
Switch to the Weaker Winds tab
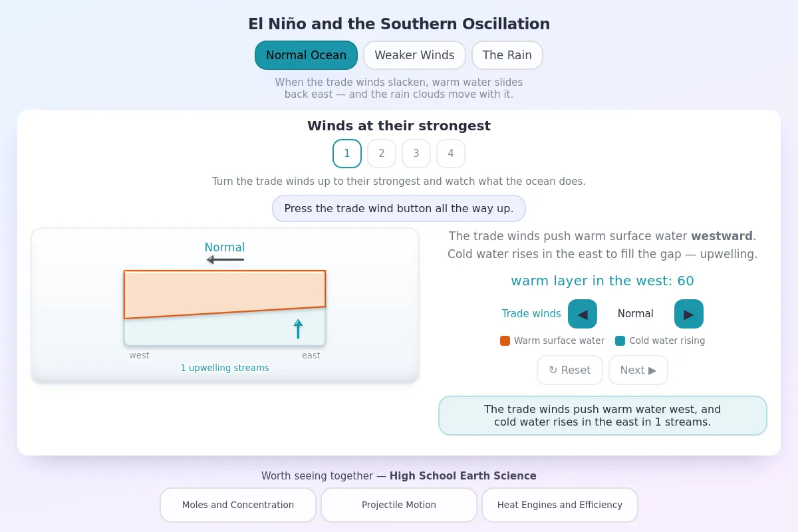coord(414,55)
